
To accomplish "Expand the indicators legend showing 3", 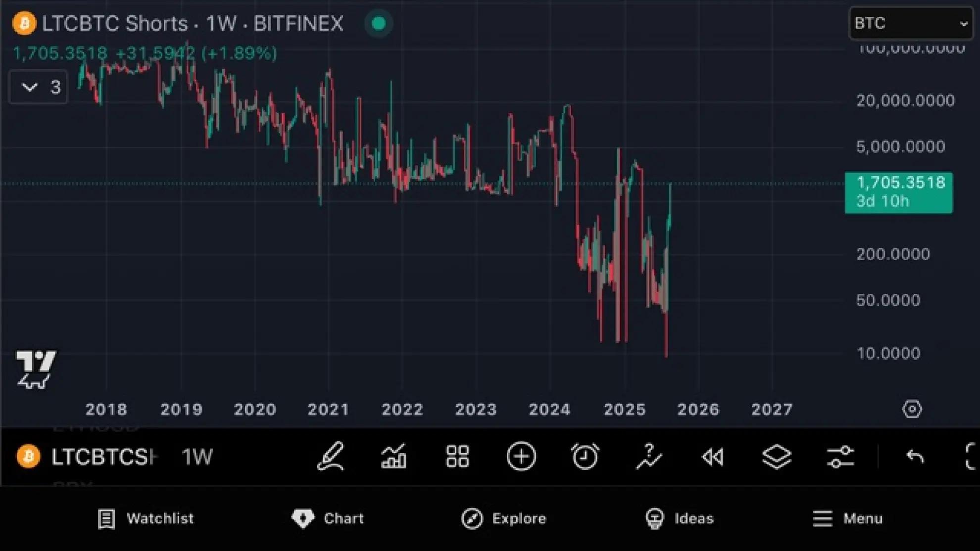I will point(39,87).
